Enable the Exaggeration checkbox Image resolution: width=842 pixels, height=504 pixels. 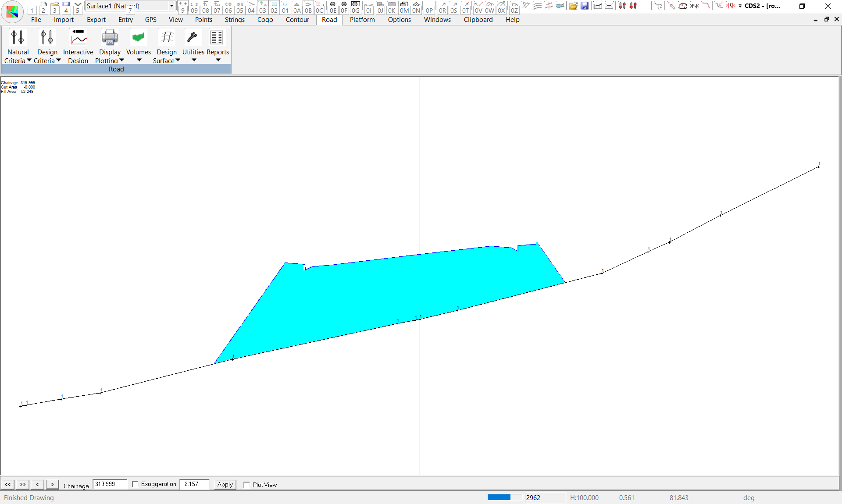[x=136, y=484]
